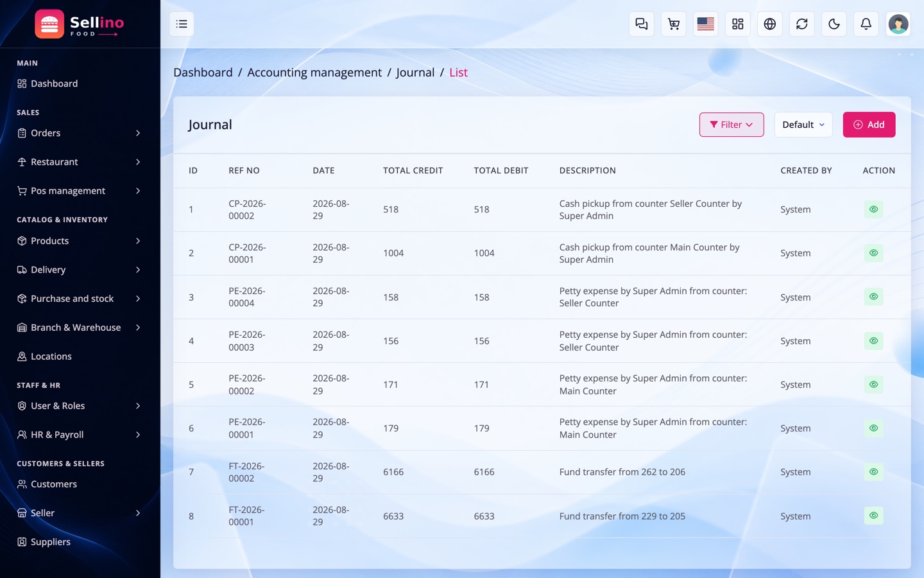The image size is (924, 578).
Task: Expand Pos management submenu
Action: (x=80, y=191)
